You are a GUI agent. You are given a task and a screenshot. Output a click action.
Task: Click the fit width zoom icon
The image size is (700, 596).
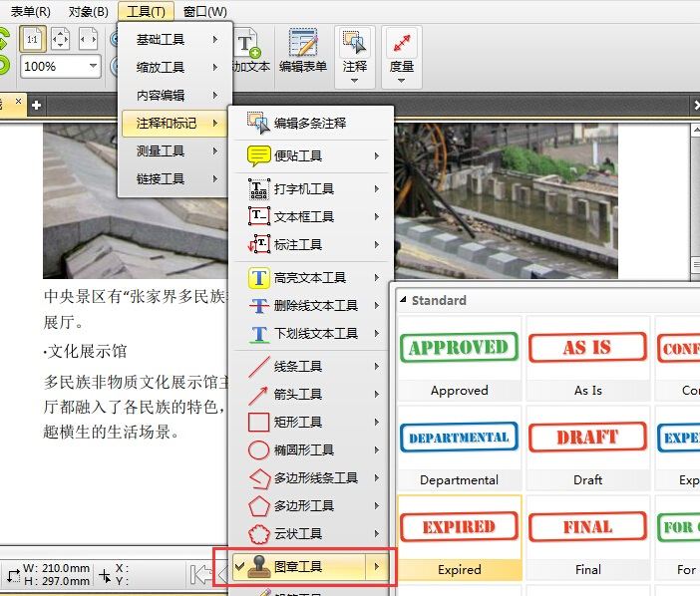click(x=88, y=39)
